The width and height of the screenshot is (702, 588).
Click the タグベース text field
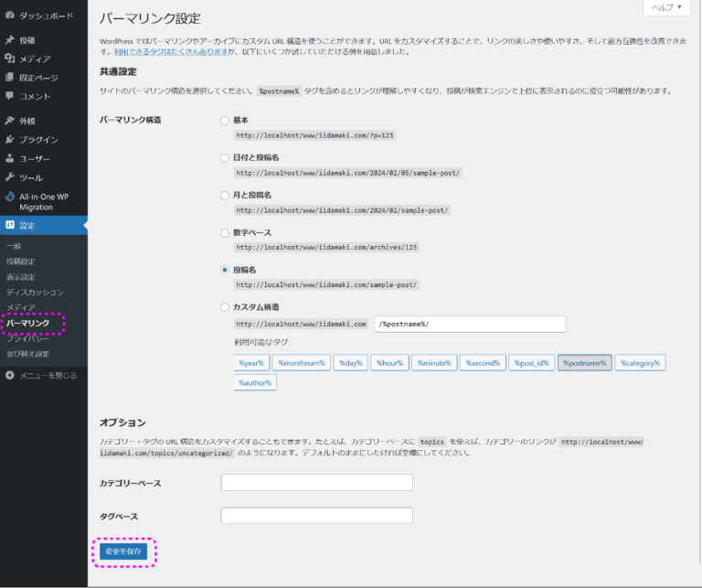click(316, 516)
